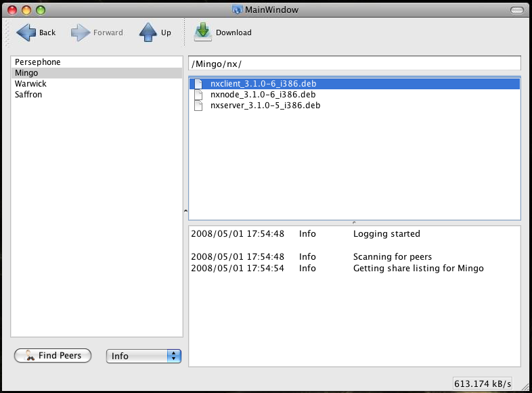Click the transfer speed status indicator
532x393 pixels.
coord(483,384)
